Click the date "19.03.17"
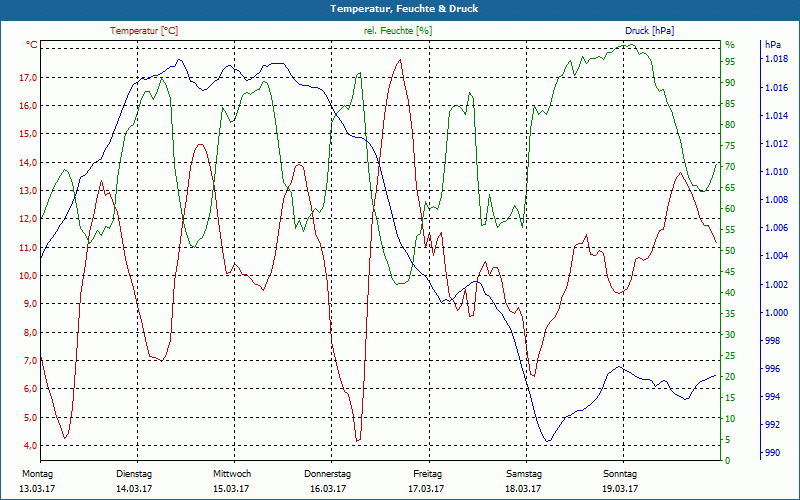Image resolution: width=800 pixels, height=500 pixels. coord(620,489)
